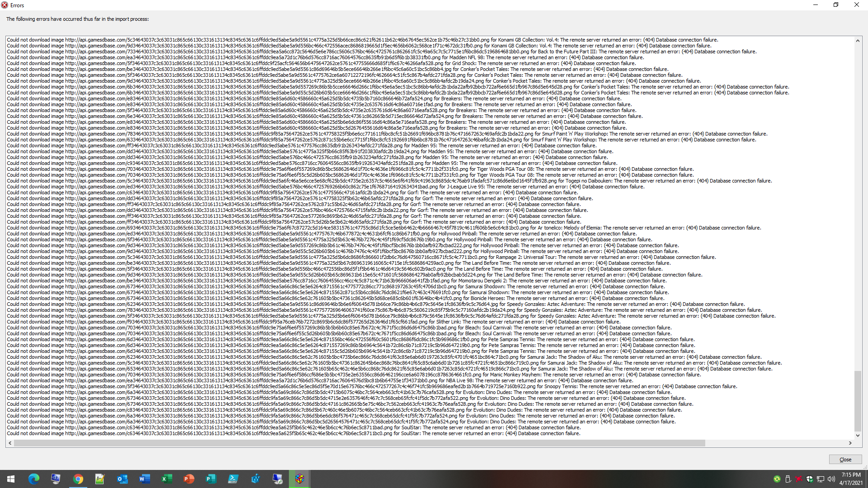Select the J-League Live 95 error line
This screenshot has width=868, height=488.
pos(325,187)
